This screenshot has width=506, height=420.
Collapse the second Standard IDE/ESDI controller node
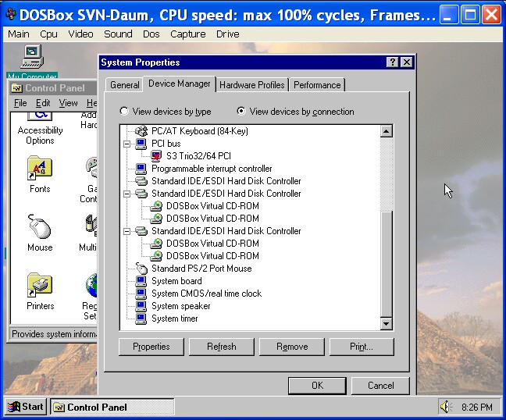pos(127,194)
